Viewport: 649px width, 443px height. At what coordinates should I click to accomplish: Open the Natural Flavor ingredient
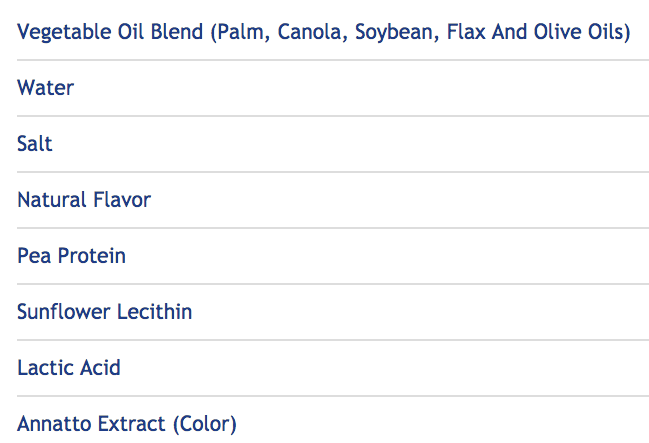[84, 200]
